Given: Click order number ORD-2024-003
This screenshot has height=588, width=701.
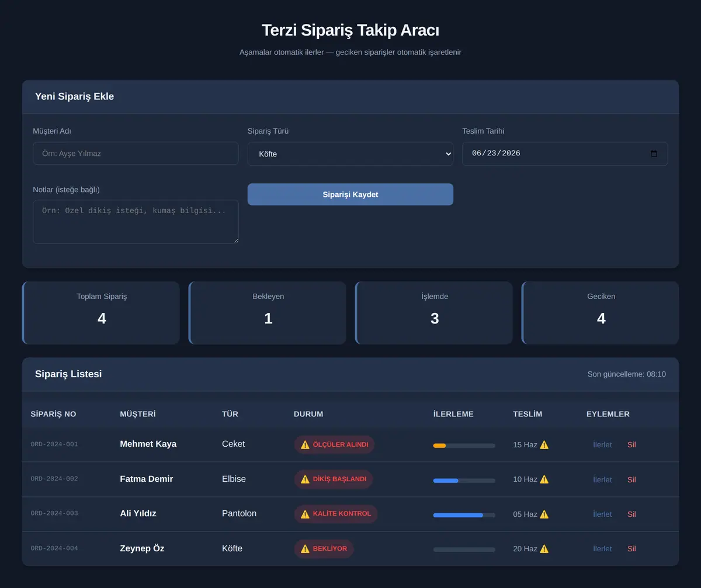Looking at the screenshot, I should click(x=54, y=513).
